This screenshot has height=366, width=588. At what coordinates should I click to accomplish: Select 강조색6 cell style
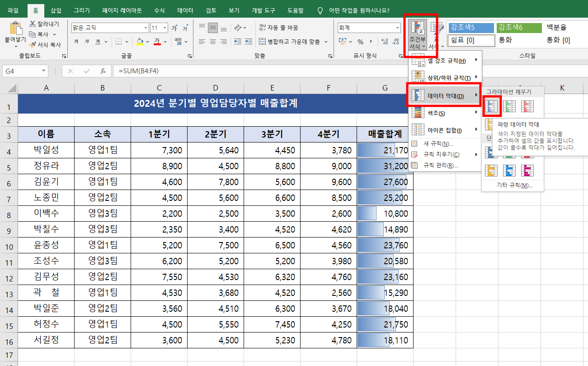(x=519, y=28)
